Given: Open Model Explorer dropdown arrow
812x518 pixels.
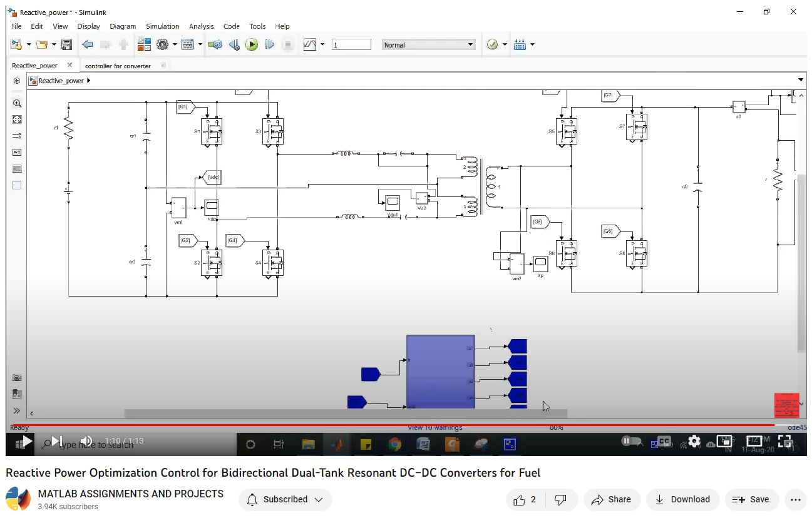Looking at the screenshot, I should (200, 44).
